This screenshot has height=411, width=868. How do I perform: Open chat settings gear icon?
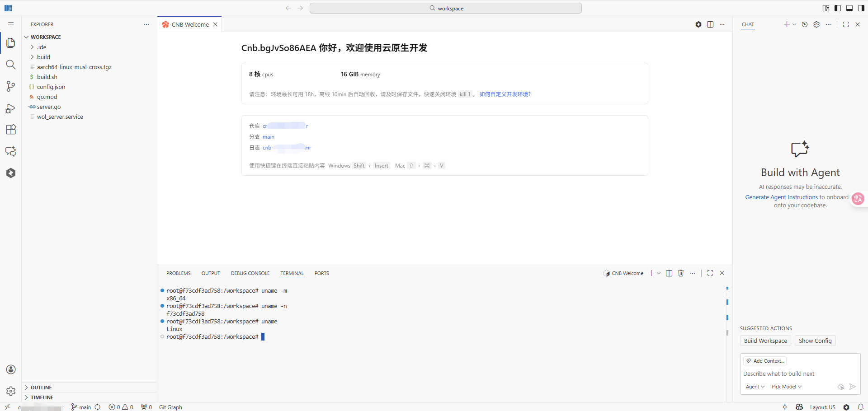816,24
